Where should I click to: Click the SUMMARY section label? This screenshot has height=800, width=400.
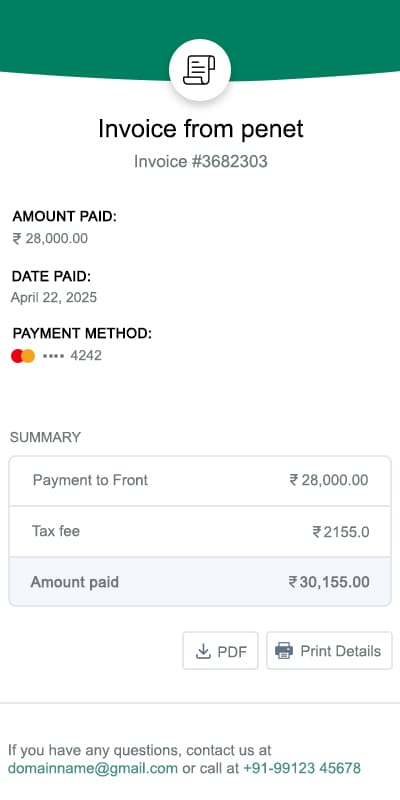point(45,437)
